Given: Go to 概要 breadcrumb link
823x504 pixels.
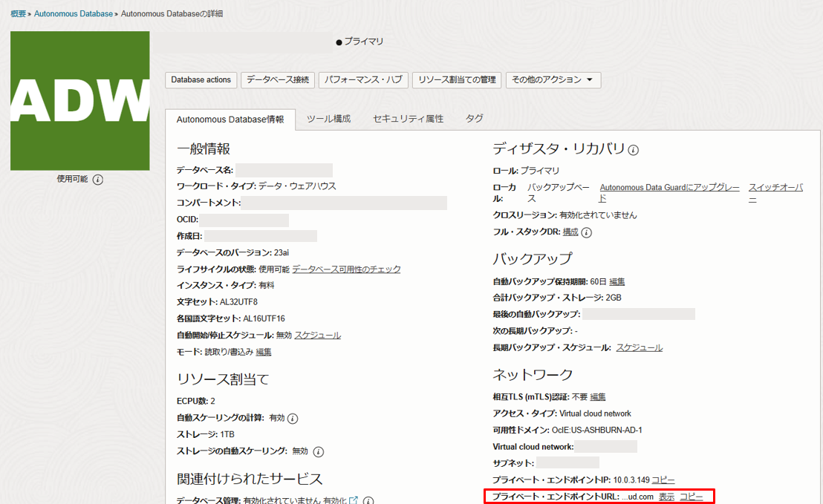Looking at the screenshot, I should pos(18,13).
